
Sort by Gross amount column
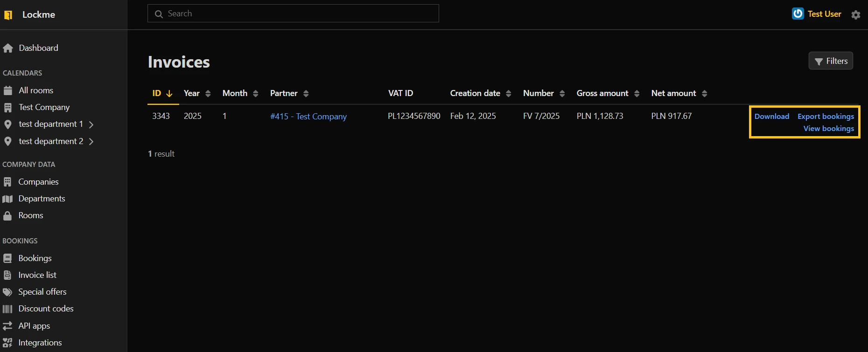(608, 93)
